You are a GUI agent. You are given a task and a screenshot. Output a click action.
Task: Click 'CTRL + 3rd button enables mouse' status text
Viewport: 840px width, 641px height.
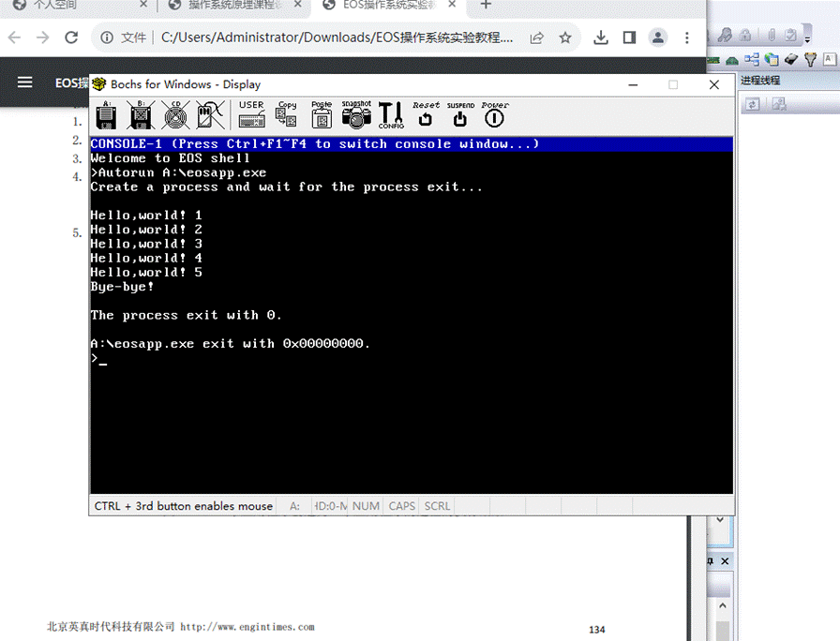(183, 506)
